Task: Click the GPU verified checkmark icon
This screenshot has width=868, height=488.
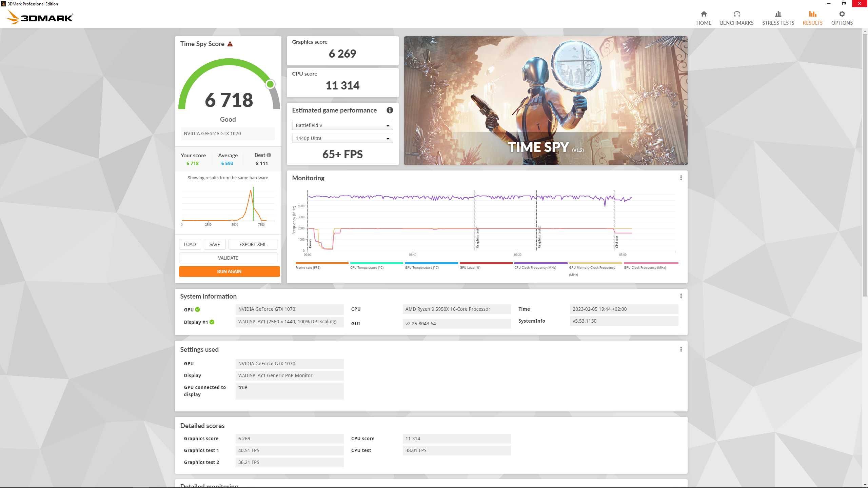Action: tap(198, 309)
